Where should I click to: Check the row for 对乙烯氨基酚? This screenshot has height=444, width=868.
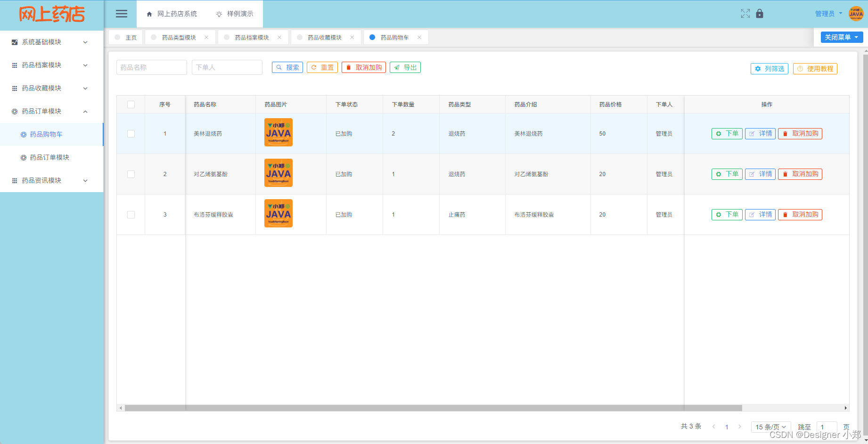[131, 174]
